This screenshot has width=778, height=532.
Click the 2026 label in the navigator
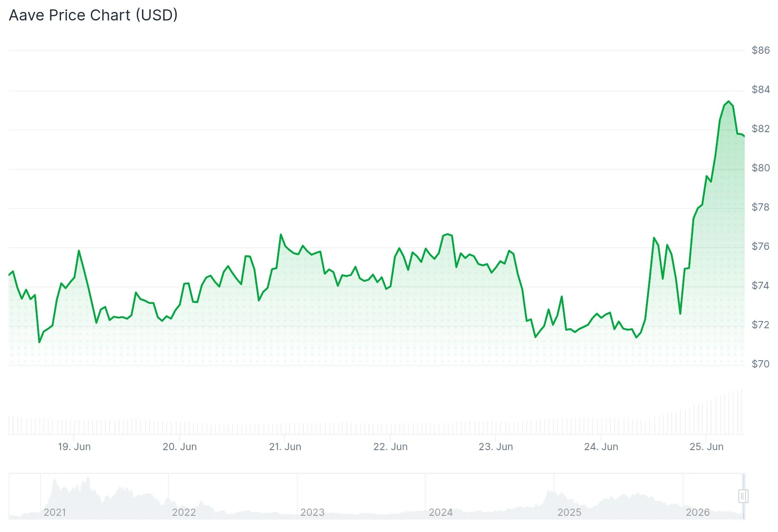point(698,512)
